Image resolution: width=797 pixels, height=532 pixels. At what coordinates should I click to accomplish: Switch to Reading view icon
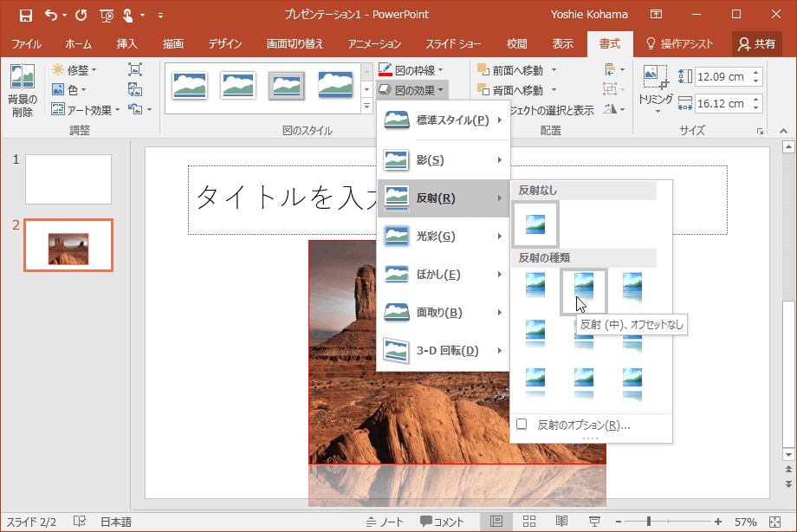(561, 522)
